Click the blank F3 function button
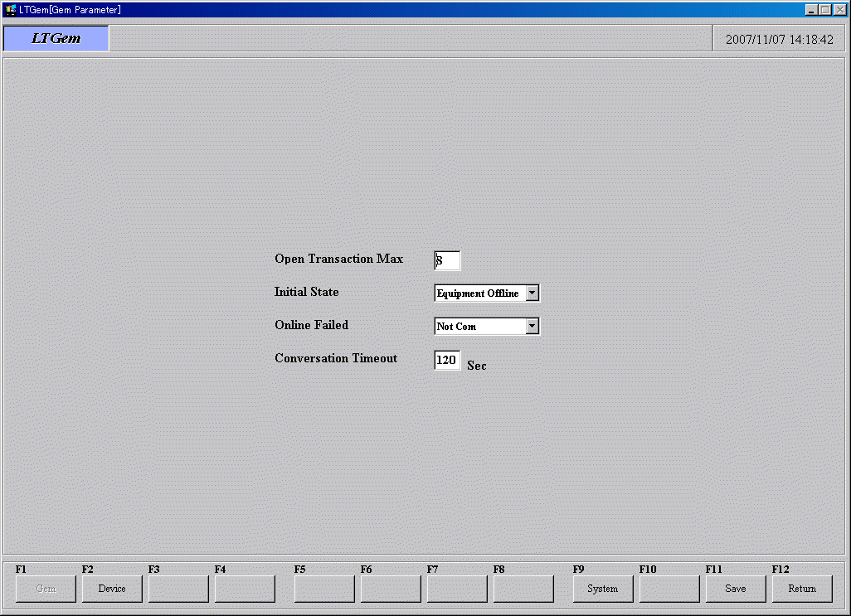The width and height of the screenshot is (851, 616). pyautogui.click(x=178, y=589)
